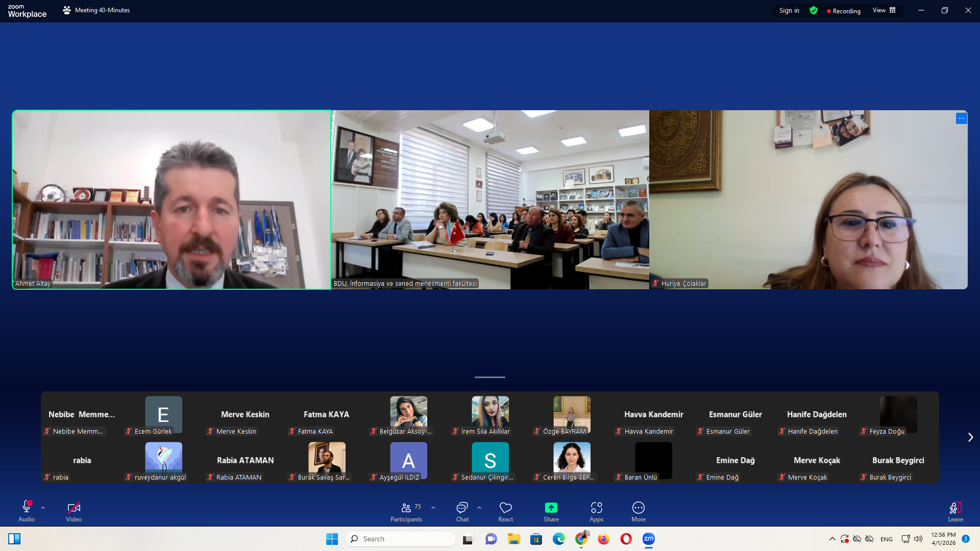Expand Chat options arrow
The width and height of the screenshot is (980, 551).
pos(479,508)
